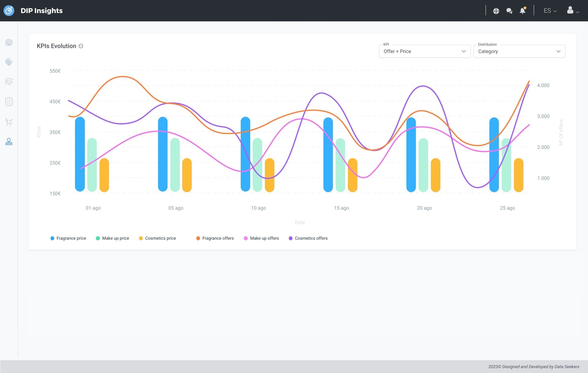
Task: Click the 4.000 offers axis label
Action: coord(543,85)
